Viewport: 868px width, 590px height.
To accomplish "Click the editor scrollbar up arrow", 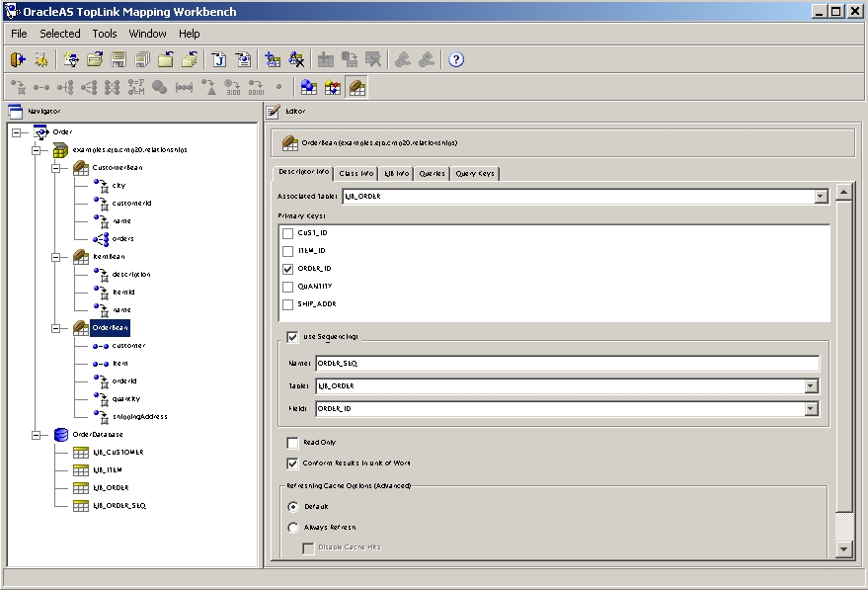I will coord(843,193).
